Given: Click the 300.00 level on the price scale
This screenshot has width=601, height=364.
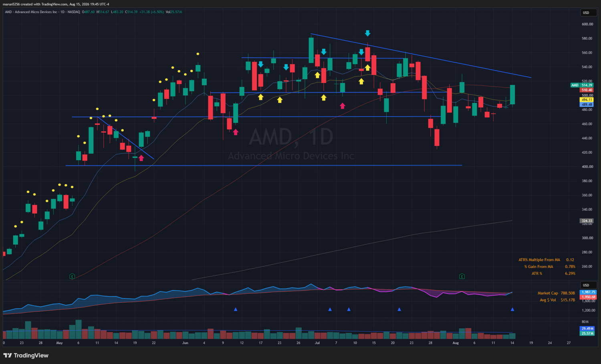Looking at the screenshot, I should click(x=587, y=238).
